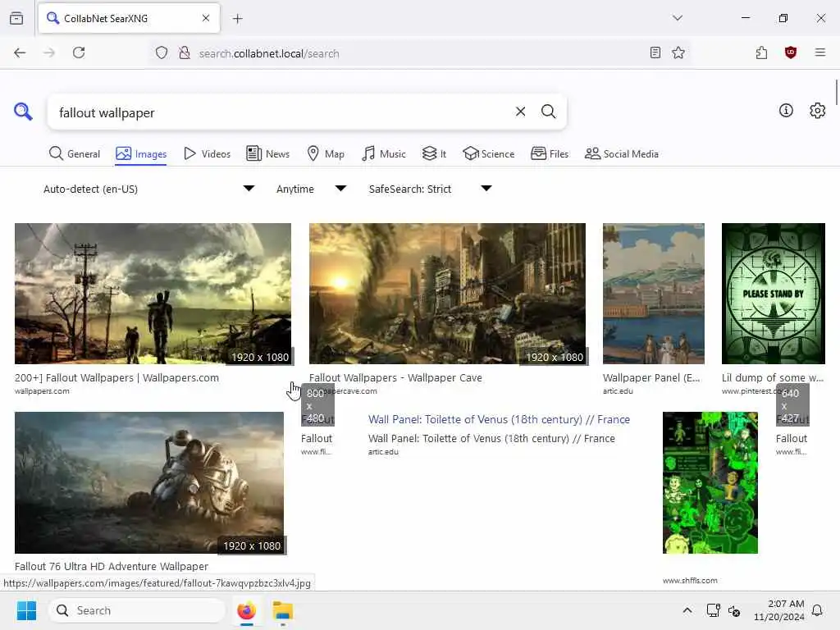Image resolution: width=840 pixels, height=630 pixels.
Task: Click the Wall Panel: Toilette of Venus link
Action: tap(499, 419)
